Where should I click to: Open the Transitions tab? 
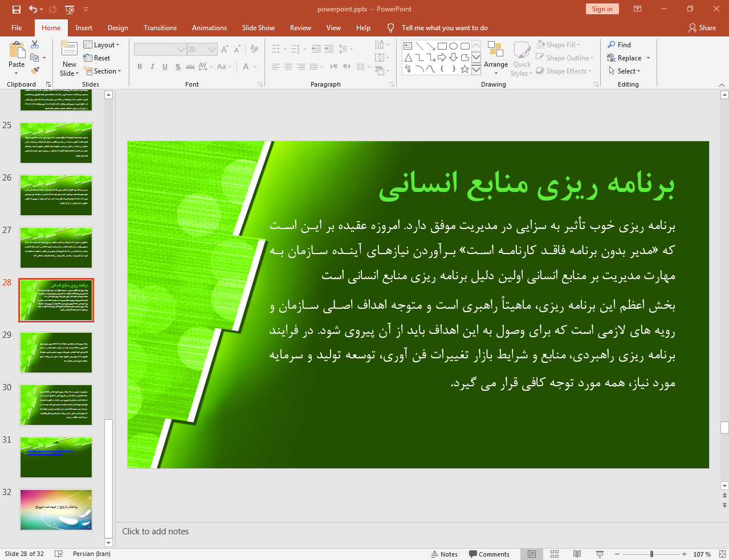(160, 28)
